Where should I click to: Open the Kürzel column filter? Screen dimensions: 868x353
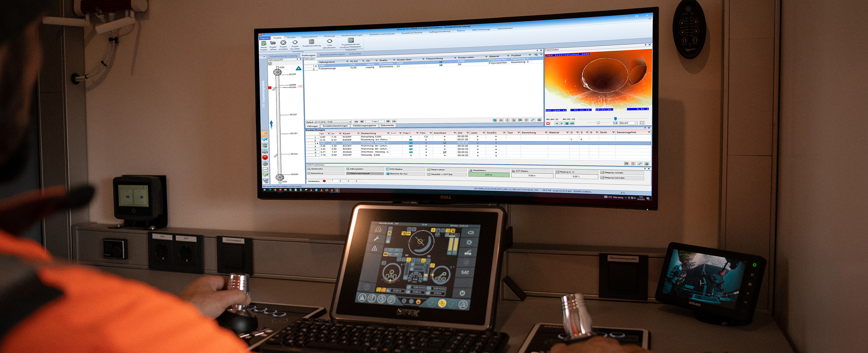pyautogui.click(x=358, y=133)
